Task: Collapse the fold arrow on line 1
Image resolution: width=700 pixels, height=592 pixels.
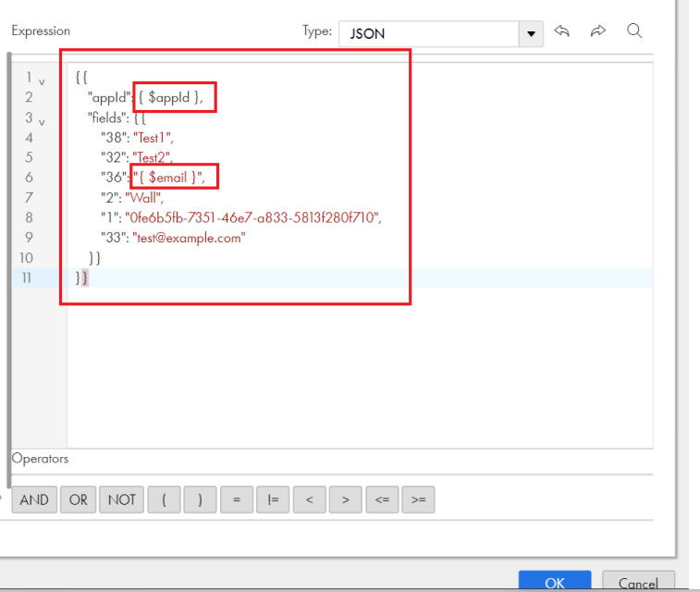Action: click(x=42, y=82)
